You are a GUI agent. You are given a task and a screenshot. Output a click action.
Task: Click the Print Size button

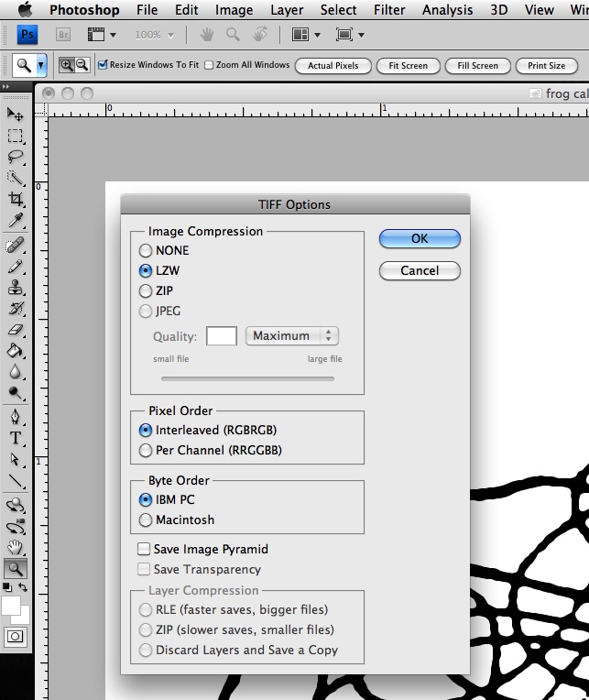pyautogui.click(x=547, y=66)
